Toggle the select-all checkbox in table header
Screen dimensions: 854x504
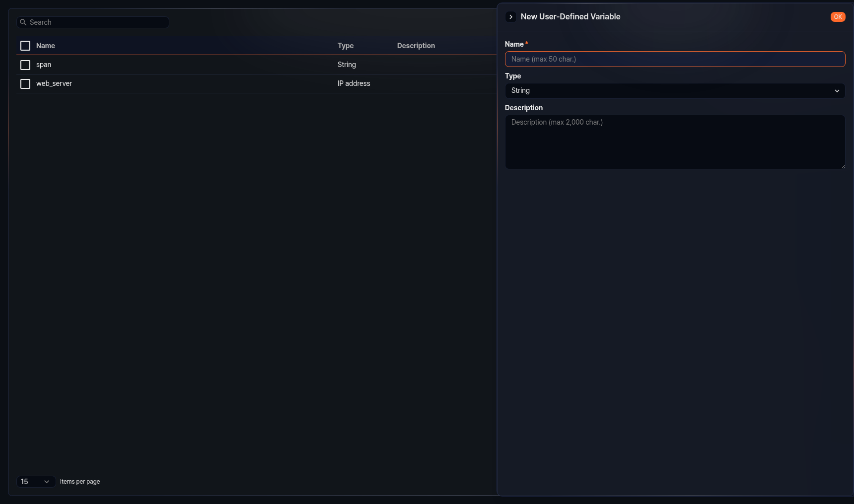click(25, 46)
